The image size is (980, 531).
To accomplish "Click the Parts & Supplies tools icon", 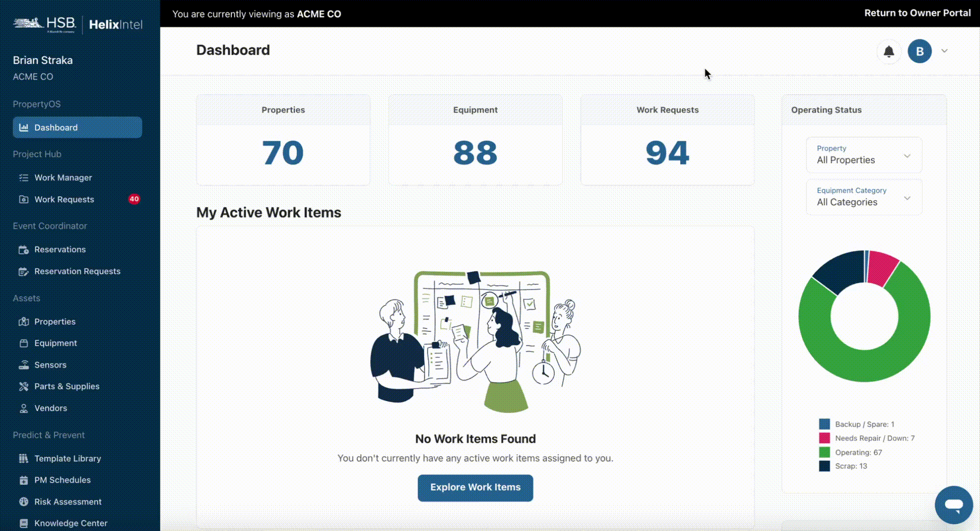I will click(x=24, y=386).
